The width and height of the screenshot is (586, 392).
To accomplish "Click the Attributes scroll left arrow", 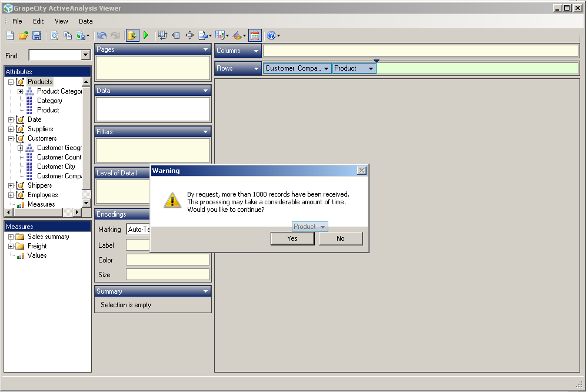I will [9, 212].
